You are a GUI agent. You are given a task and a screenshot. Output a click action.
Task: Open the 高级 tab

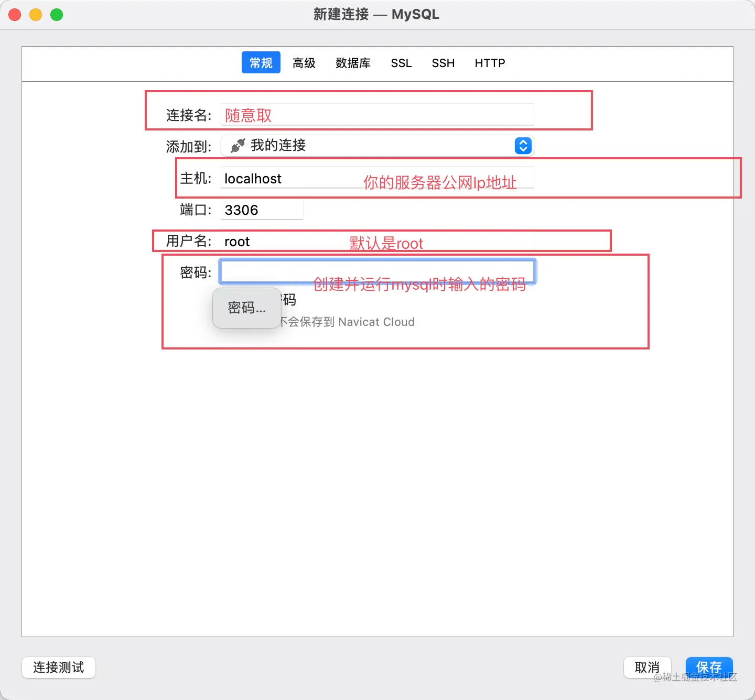[304, 63]
